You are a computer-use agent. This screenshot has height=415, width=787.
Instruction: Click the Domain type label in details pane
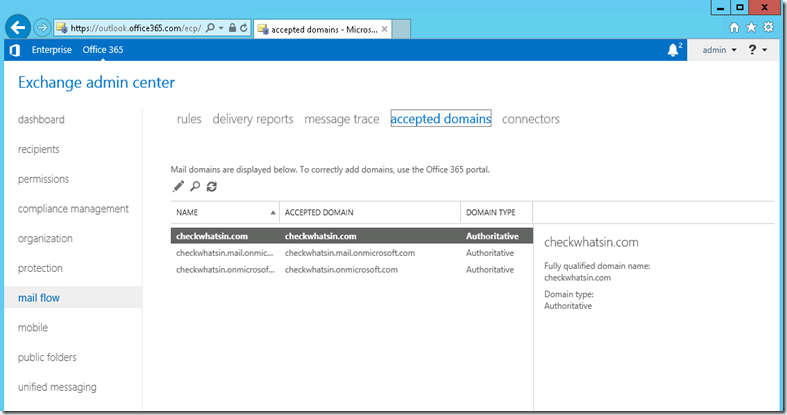tap(569, 294)
